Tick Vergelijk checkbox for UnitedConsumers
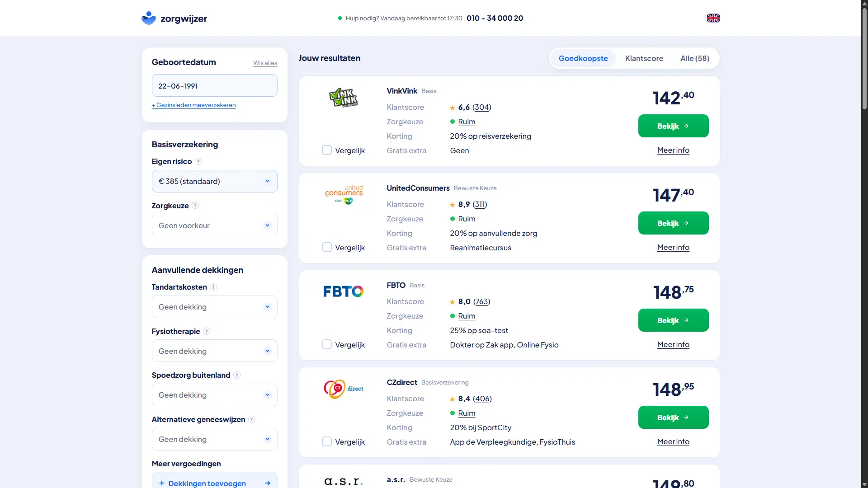The image size is (868, 488). tap(327, 247)
